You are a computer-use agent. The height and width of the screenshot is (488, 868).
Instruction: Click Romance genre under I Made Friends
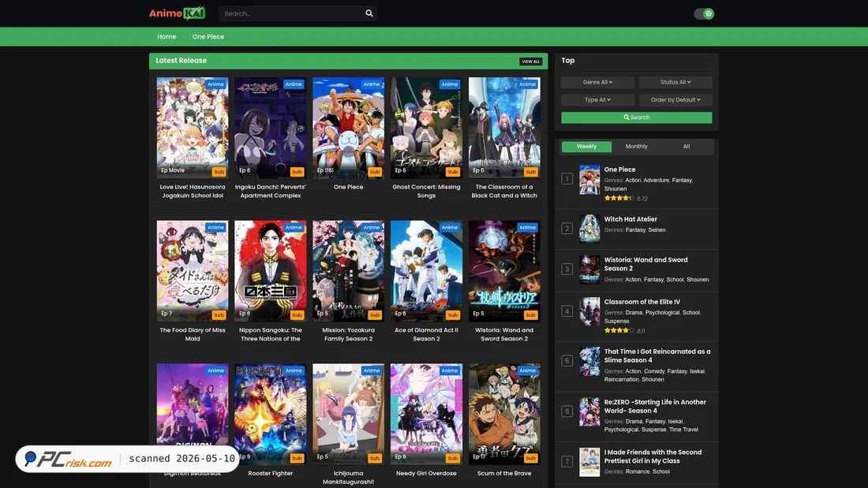point(637,472)
